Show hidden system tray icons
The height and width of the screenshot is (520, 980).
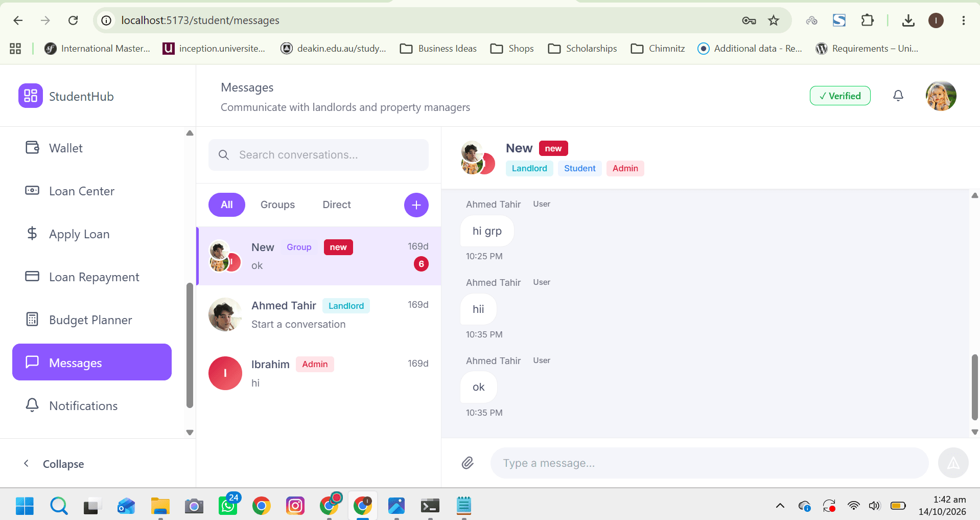pos(780,506)
